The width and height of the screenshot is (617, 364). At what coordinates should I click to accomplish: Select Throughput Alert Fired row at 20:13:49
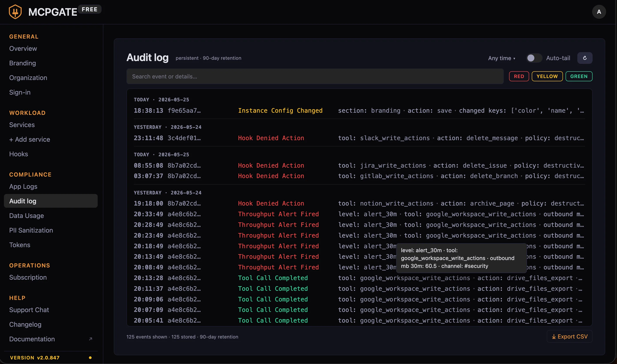click(359, 257)
